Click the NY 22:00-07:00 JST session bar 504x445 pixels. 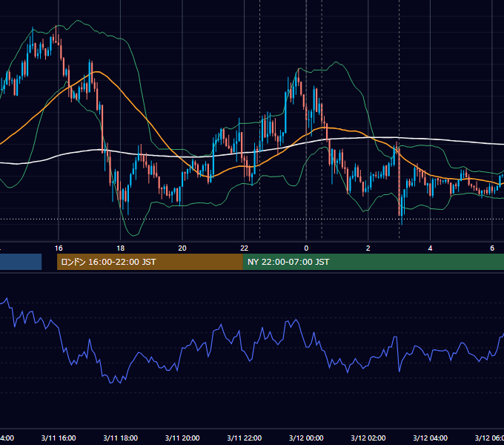pyautogui.click(x=373, y=262)
